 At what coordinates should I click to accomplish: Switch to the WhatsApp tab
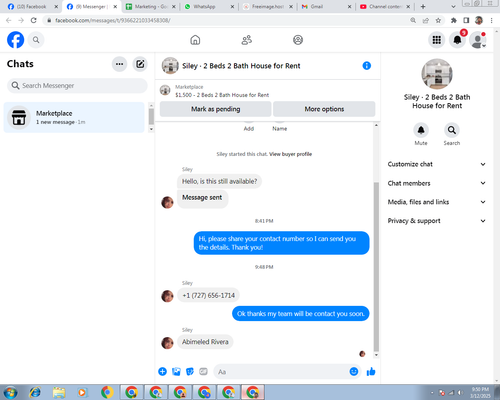209,6
